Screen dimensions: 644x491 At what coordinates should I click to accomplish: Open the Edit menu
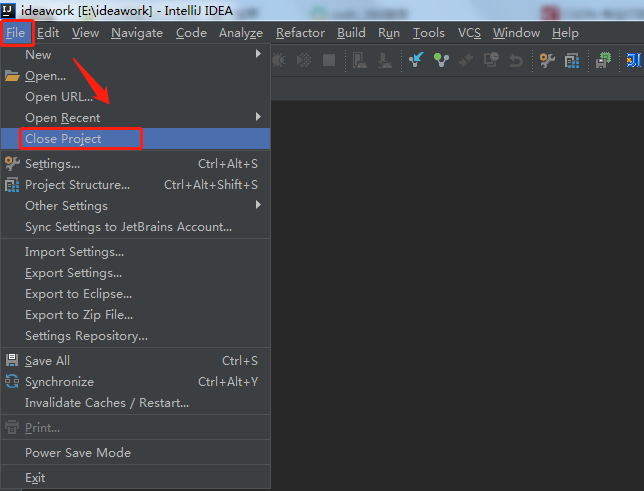click(x=48, y=33)
